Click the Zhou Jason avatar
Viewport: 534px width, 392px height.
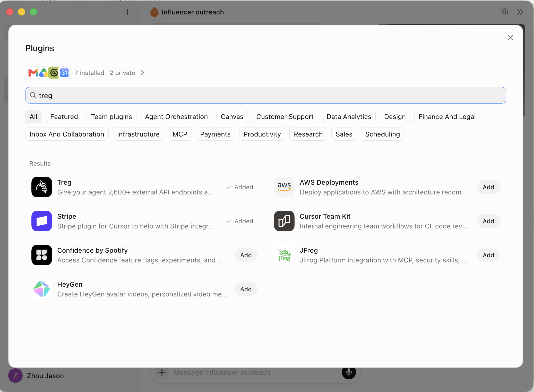pos(15,376)
